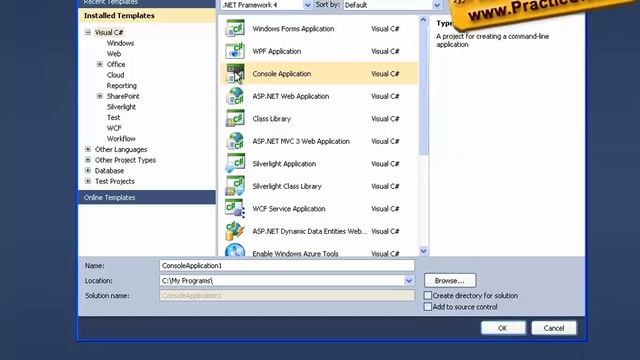640x360 pixels.
Task: Pick the WCF Service Application icon
Action: pyautogui.click(x=235, y=208)
